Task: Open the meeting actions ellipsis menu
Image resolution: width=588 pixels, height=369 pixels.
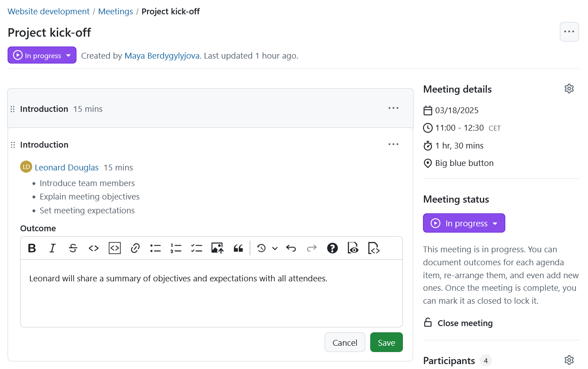Action: (569, 31)
